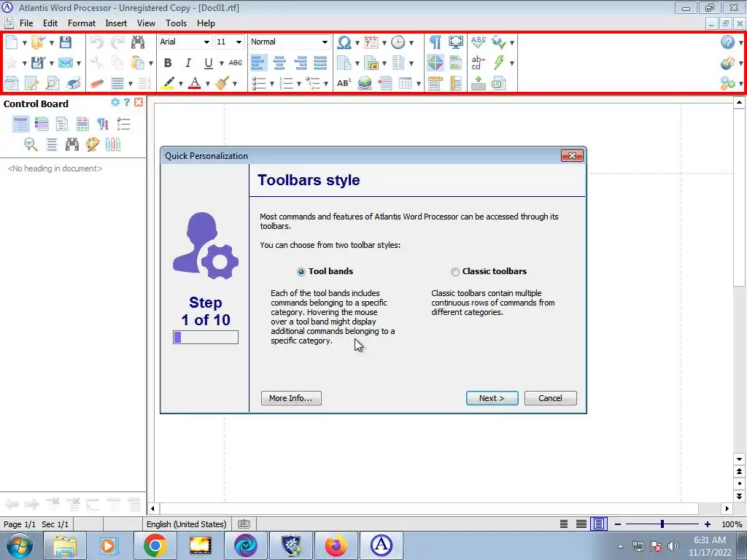Run spell check ABC checkmark icon
Screen dimensions: 747x560
[x=479, y=42]
